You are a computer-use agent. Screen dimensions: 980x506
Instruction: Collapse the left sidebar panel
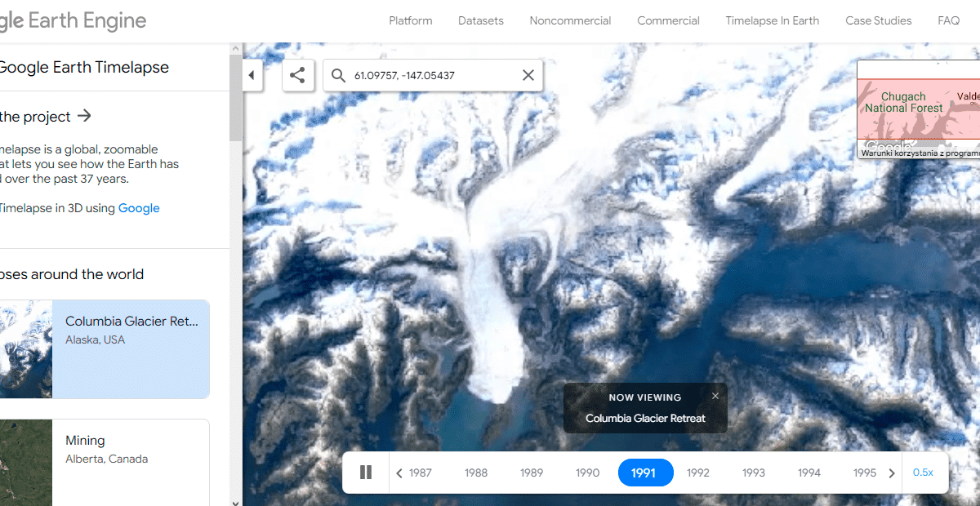(252, 74)
